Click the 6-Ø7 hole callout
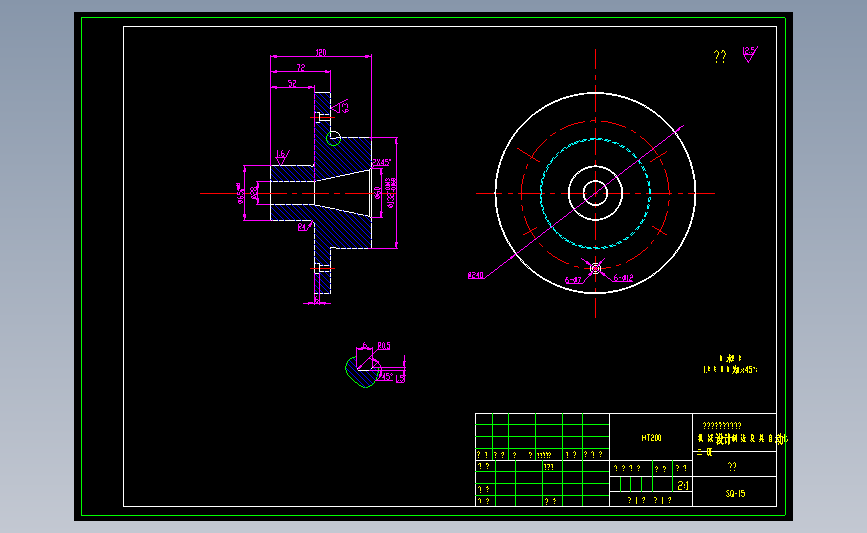Viewport: 867px width, 533px height. [573, 280]
